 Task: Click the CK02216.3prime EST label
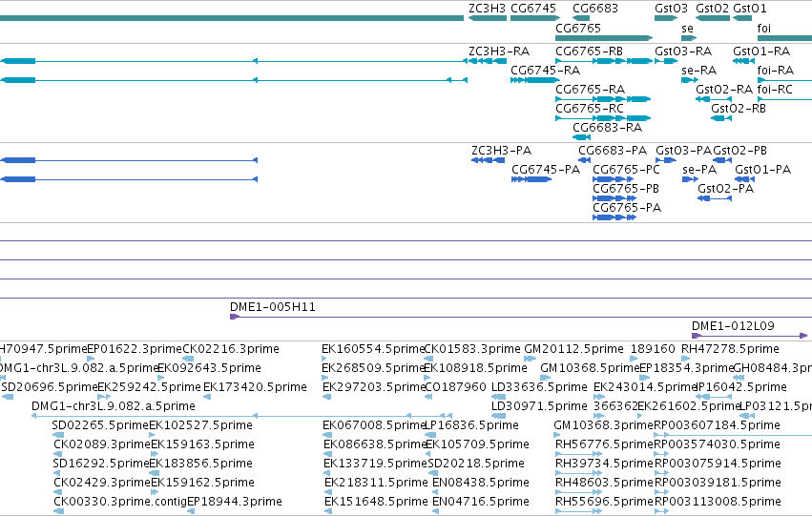231,349
